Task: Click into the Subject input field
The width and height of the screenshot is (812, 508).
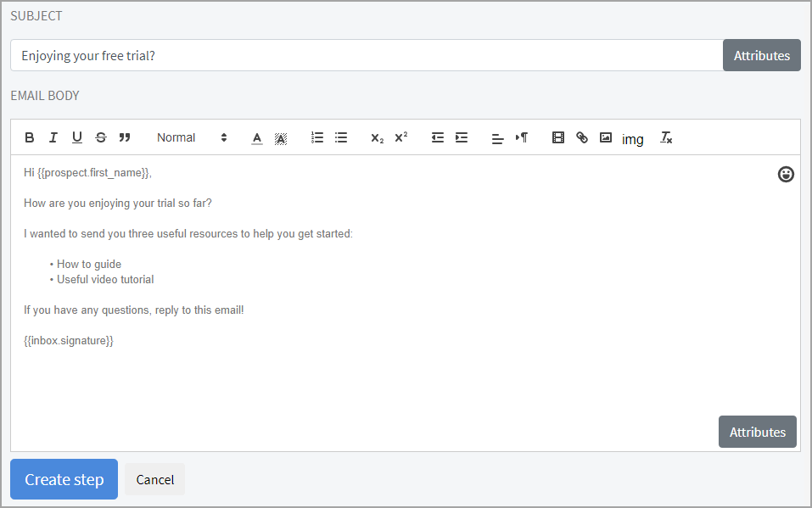Action: pyautogui.click(x=365, y=56)
